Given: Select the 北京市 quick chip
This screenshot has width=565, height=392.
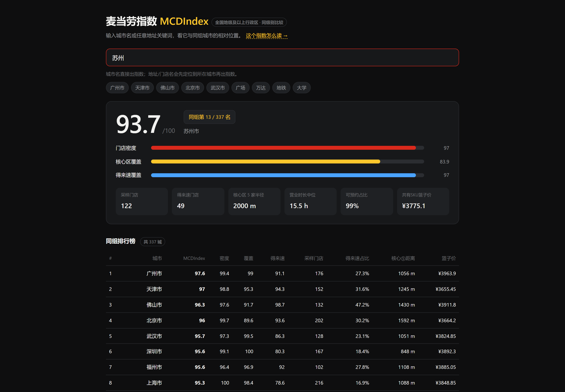Looking at the screenshot, I should 192,88.
